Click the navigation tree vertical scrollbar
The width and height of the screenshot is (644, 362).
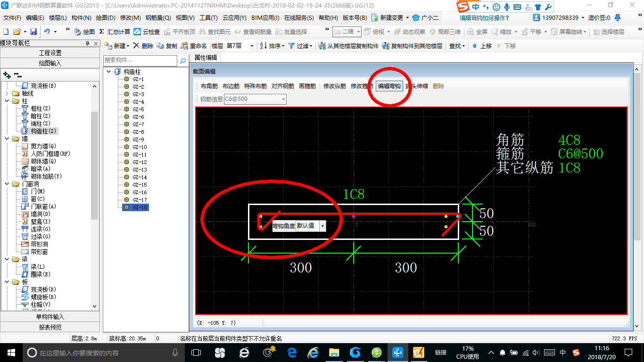(x=95, y=165)
